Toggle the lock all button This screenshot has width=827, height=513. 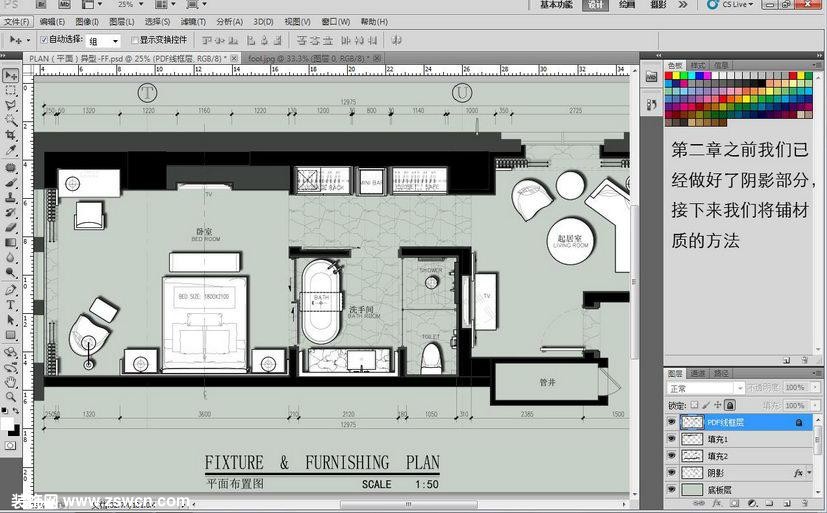click(x=730, y=405)
